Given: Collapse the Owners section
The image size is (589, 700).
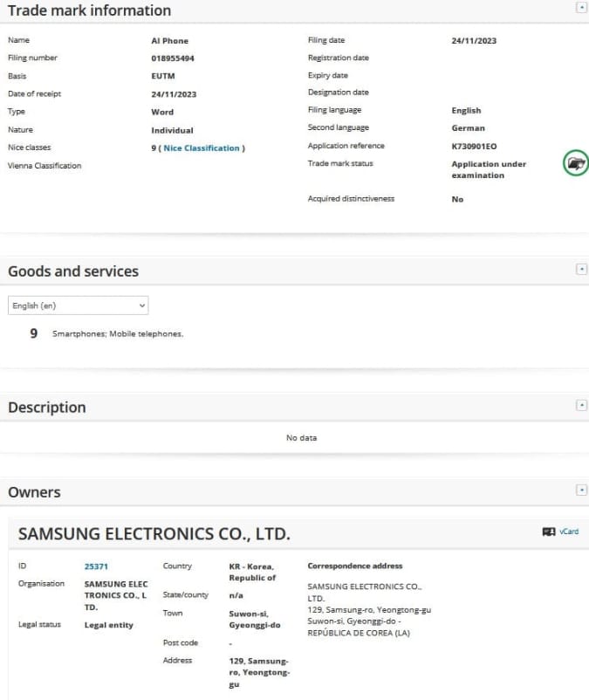Looking at the screenshot, I should [x=581, y=490].
